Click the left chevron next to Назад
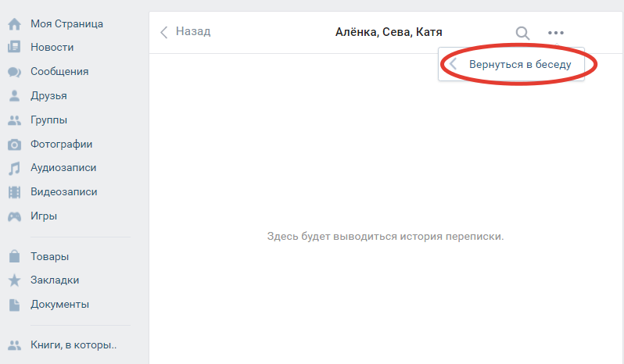 tap(164, 32)
